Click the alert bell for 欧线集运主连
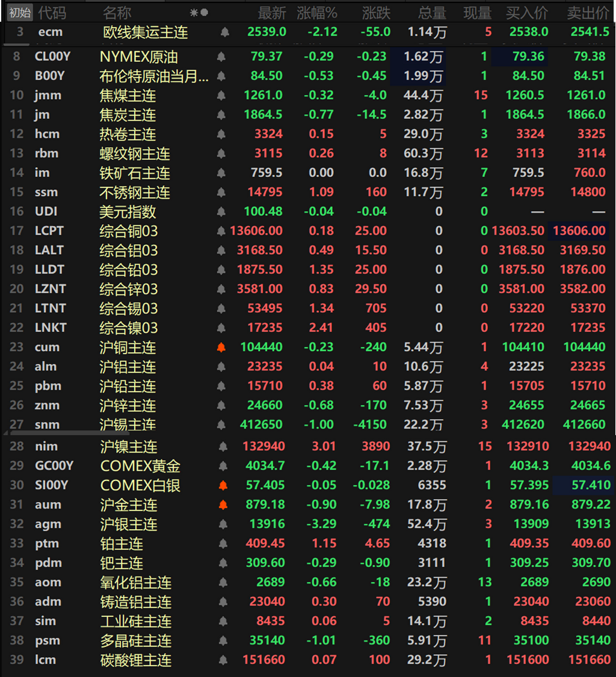The image size is (616, 677). click(224, 31)
